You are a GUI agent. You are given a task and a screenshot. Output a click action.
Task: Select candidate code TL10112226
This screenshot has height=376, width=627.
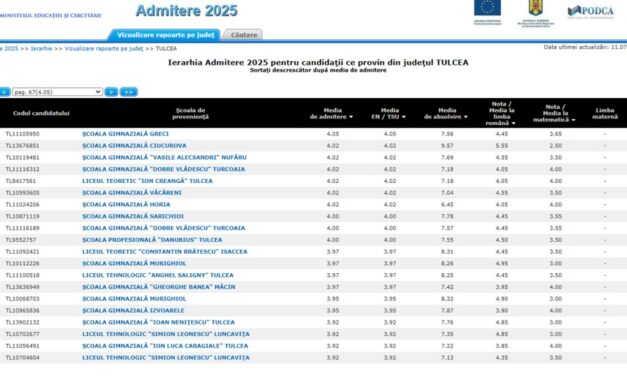22,263
